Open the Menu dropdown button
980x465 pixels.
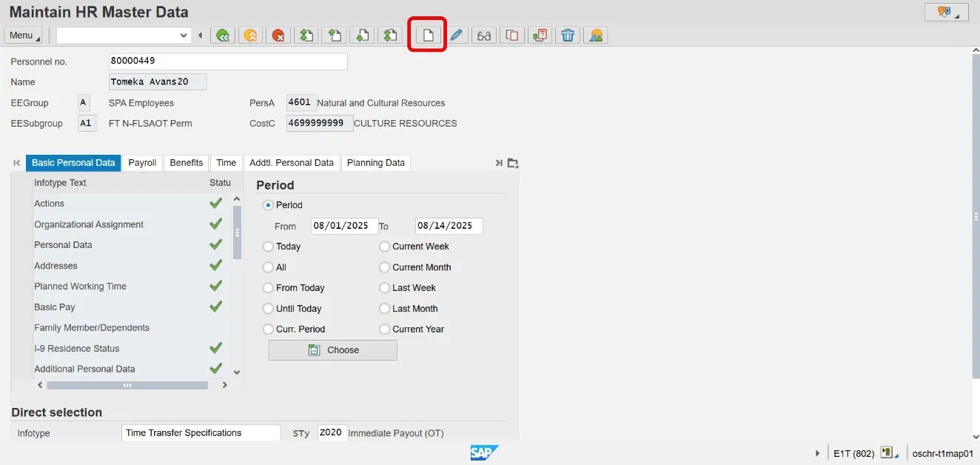(x=24, y=35)
